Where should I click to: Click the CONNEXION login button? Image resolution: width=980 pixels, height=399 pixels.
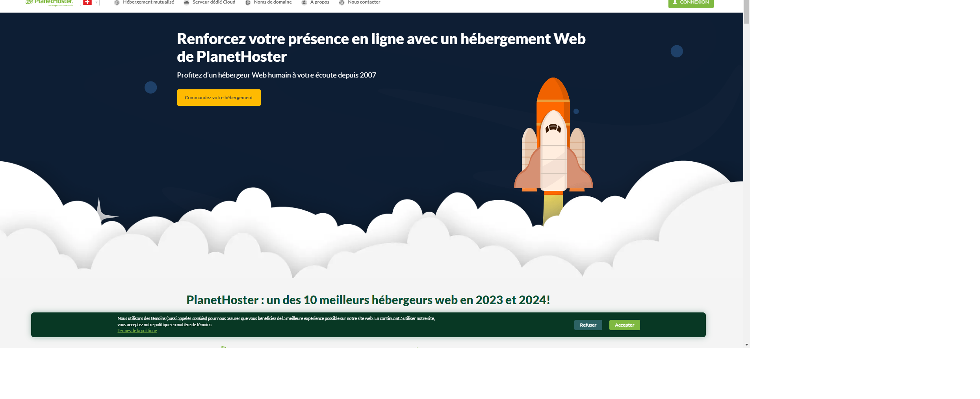pyautogui.click(x=691, y=3)
